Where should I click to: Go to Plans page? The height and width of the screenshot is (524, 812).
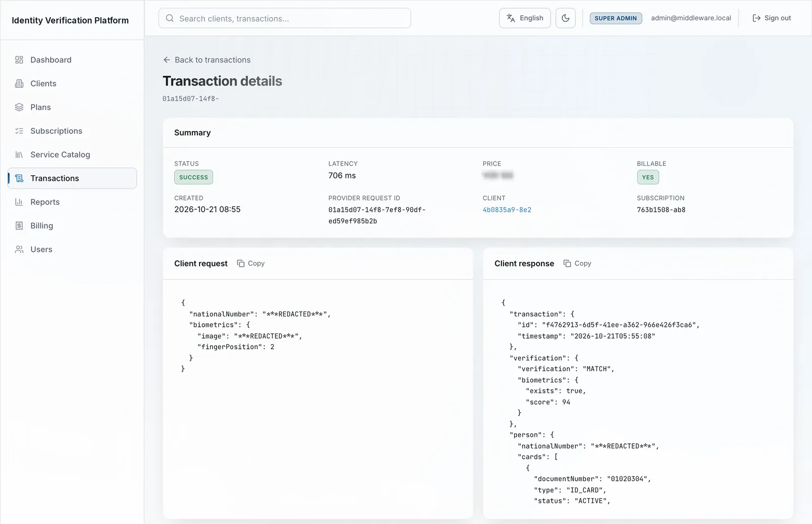[72, 107]
